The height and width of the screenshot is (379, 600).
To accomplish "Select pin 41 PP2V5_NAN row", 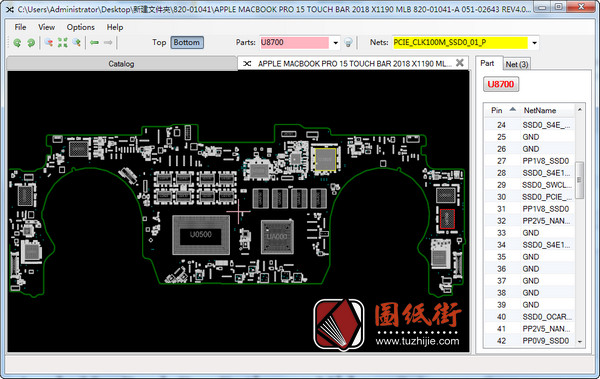I will click(x=530, y=328).
